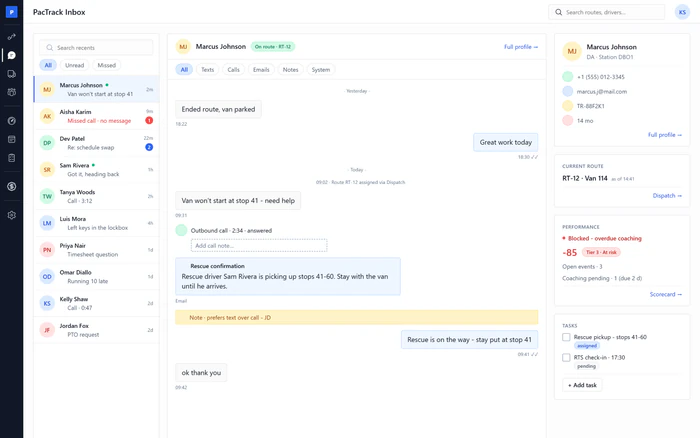Filter recents by Unread
The width and height of the screenshot is (700, 438).
tap(75, 65)
